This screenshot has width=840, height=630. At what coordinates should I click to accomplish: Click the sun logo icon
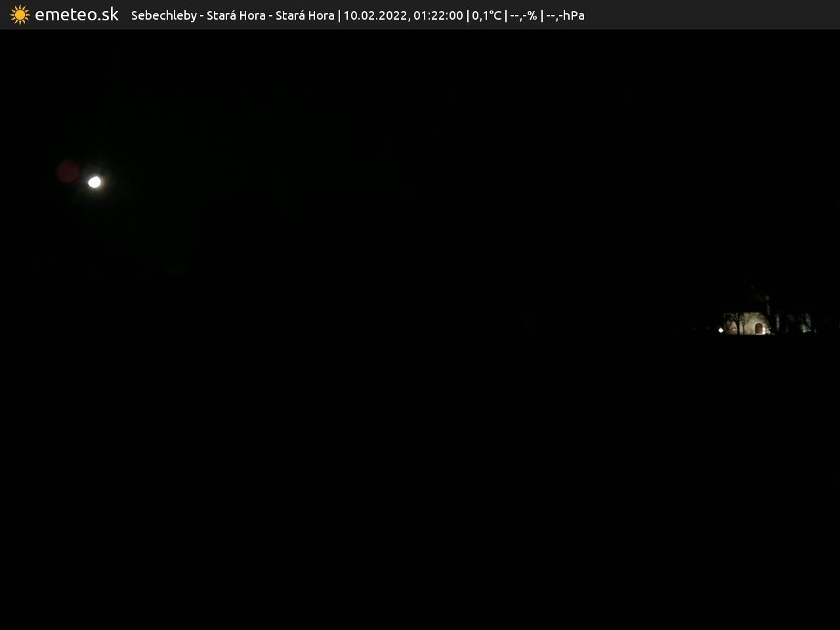click(x=20, y=14)
